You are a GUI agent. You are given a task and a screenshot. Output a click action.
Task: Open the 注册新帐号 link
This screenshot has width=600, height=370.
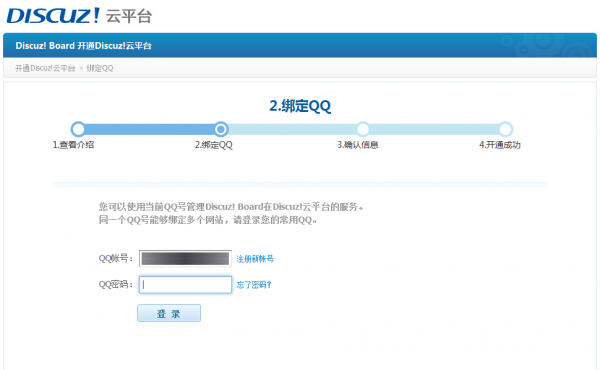(x=255, y=259)
